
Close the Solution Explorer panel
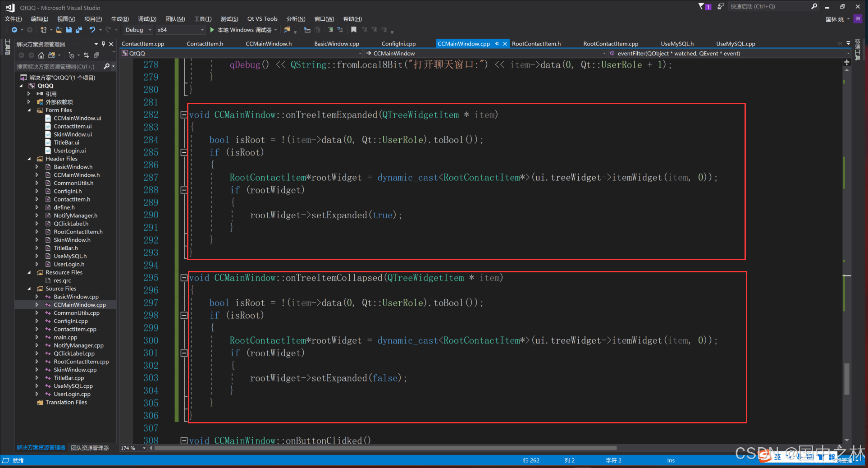(x=111, y=44)
